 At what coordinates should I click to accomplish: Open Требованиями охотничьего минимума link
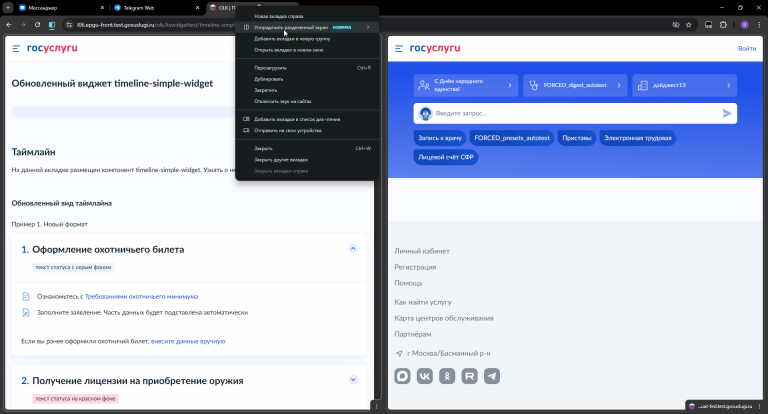click(142, 296)
